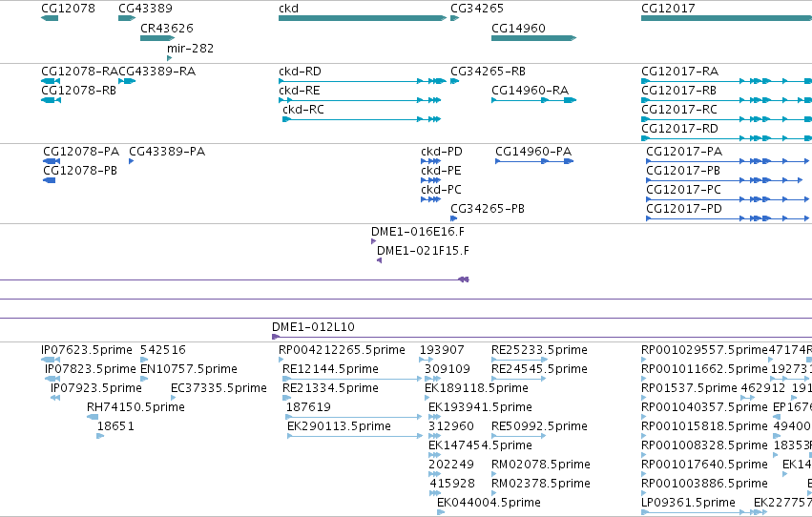The image size is (812, 517).
Task: Select transcript CG12017-RA label
Action: pyautogui.click(x=680, y=72)
